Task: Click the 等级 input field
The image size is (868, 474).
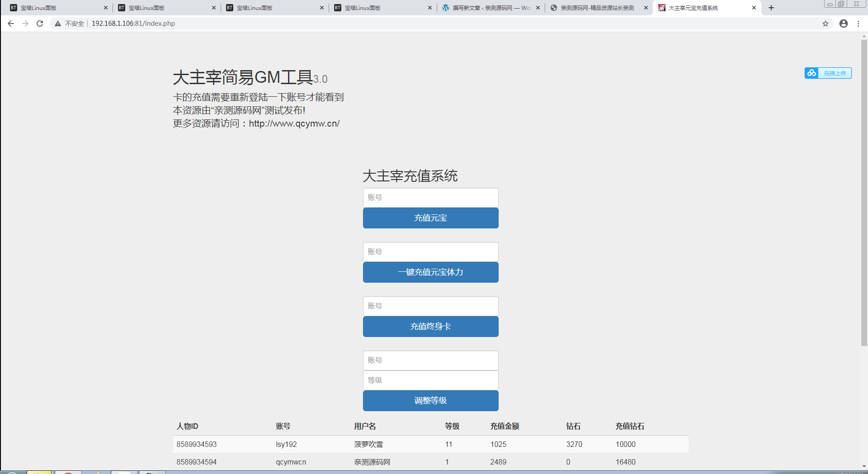Action: point(430,380)
